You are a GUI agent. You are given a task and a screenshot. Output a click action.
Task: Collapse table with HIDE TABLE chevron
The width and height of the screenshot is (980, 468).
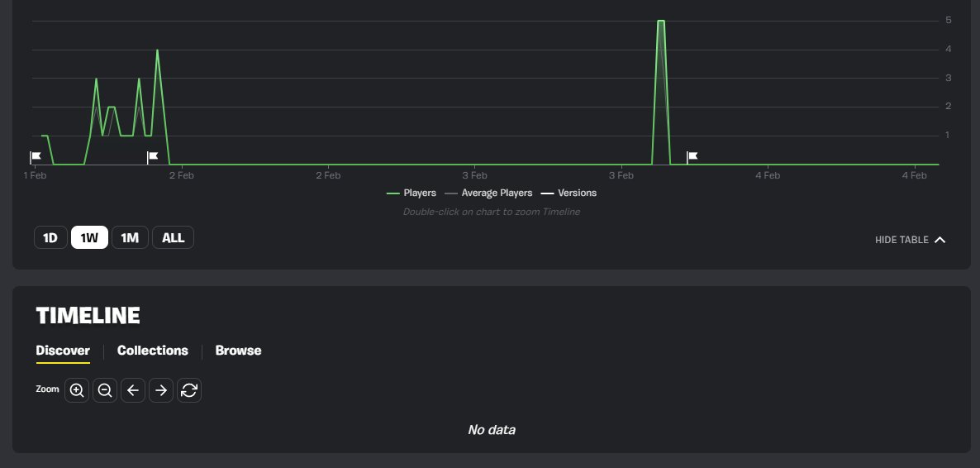click(x=910, y=241)
